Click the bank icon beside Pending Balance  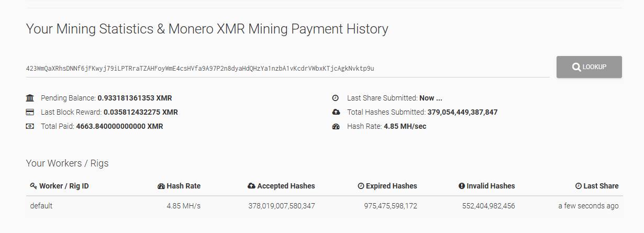(30, 98)
